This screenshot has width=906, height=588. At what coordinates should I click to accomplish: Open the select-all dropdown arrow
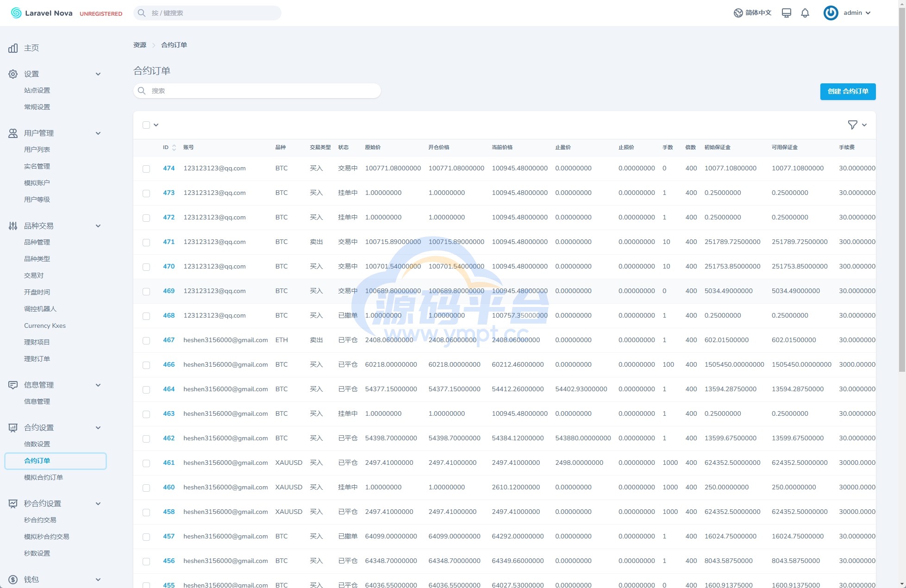point(156,125)
